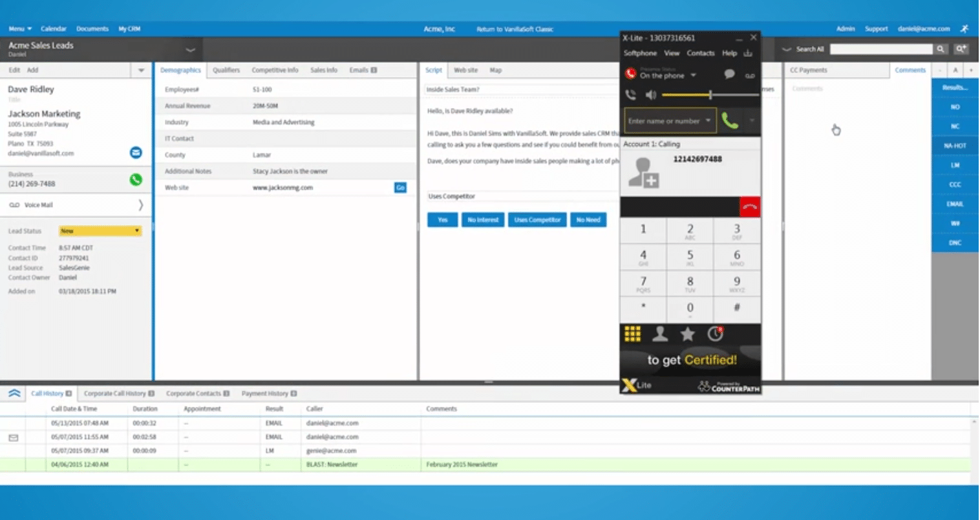Open X-Lite Contacts menu

pos(701,53)
